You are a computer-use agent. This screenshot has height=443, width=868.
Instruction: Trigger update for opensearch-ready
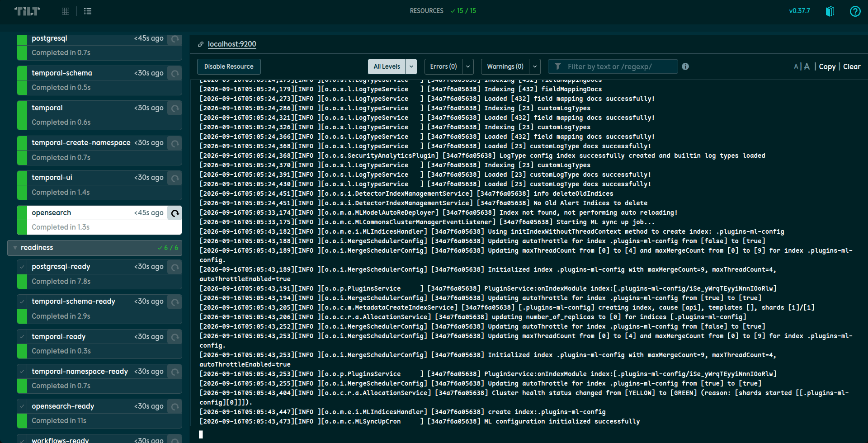(175, 407)
